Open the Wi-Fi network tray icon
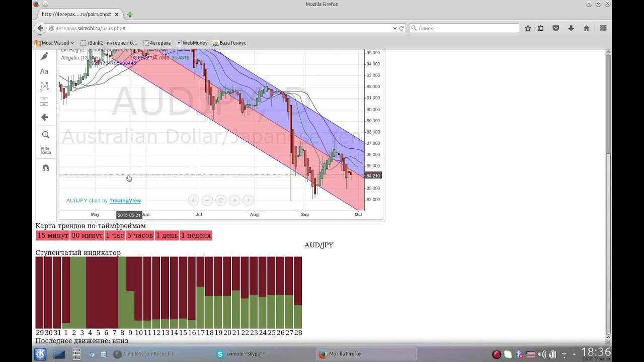Screen dimensions: 644x362 pyautogui.click(x=564, y=354)
